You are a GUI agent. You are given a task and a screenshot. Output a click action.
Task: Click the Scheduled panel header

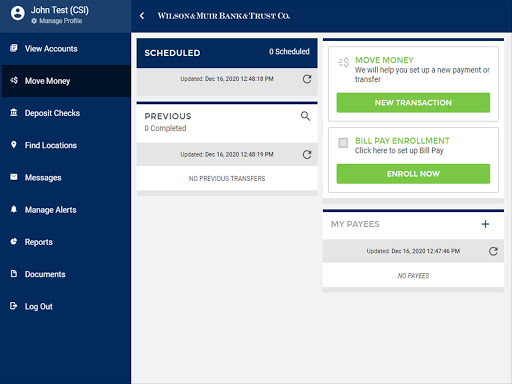click(x=227, y=53)
